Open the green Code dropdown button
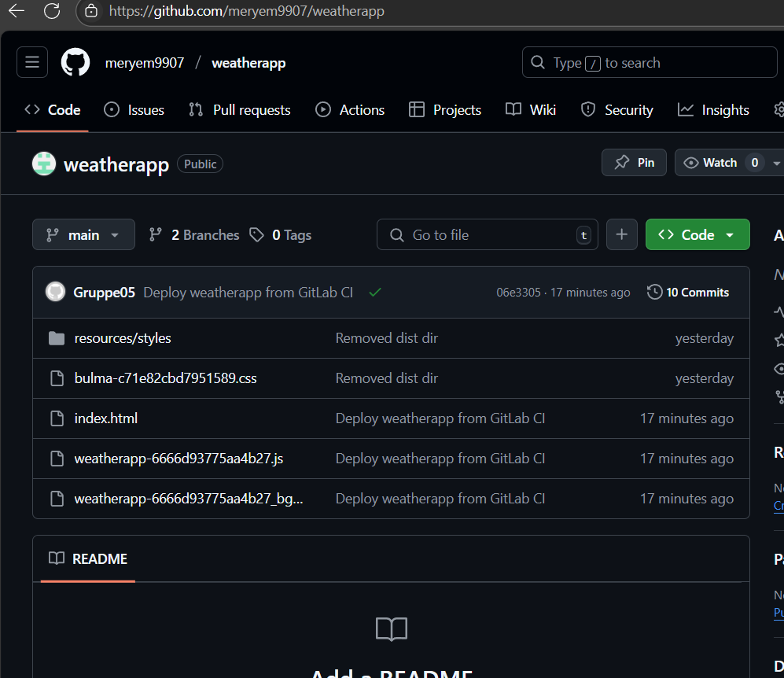The height and width of the screenshot is (678, 784). (698, 234)
